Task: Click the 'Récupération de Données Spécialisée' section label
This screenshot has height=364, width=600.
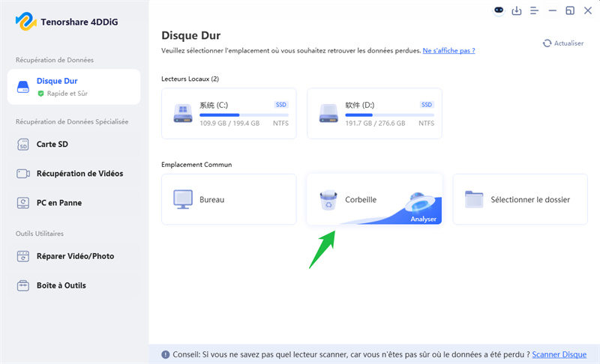Action: 72,122
